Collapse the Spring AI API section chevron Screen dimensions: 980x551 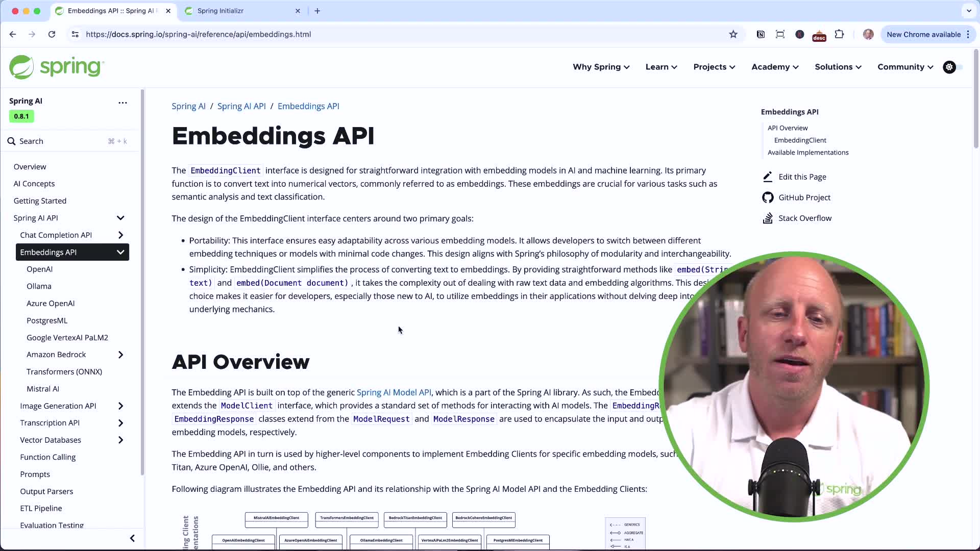[120, 218]
